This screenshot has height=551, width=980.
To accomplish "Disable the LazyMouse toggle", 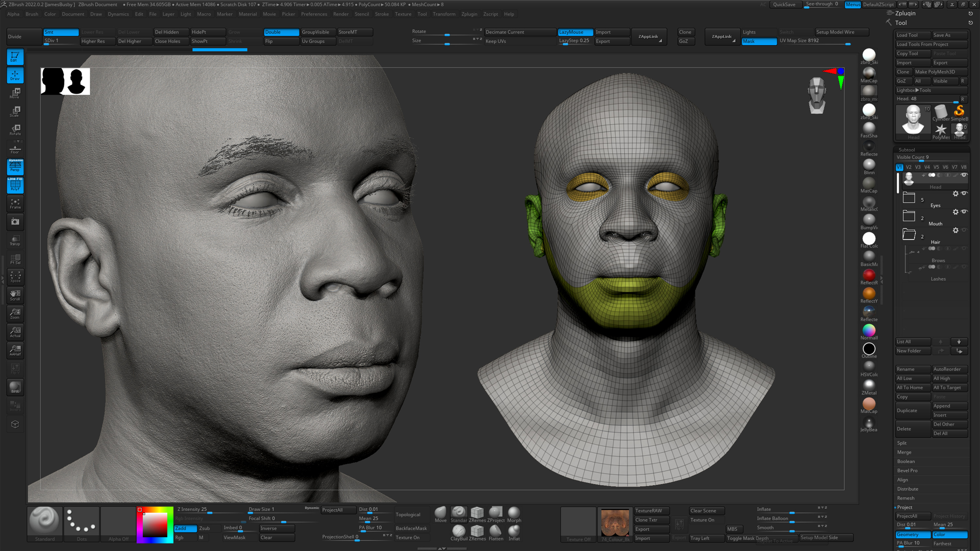I will tap(575, 32).
